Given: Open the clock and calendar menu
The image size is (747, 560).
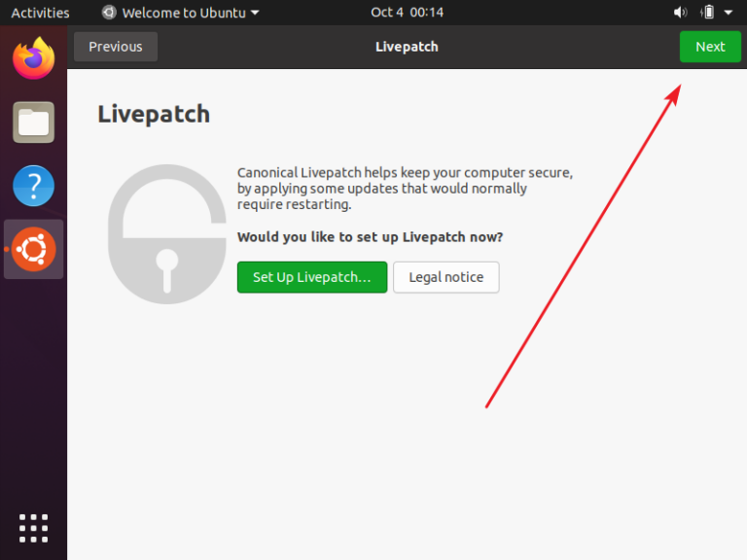Looking at the screenshot, I should [407, 13].
